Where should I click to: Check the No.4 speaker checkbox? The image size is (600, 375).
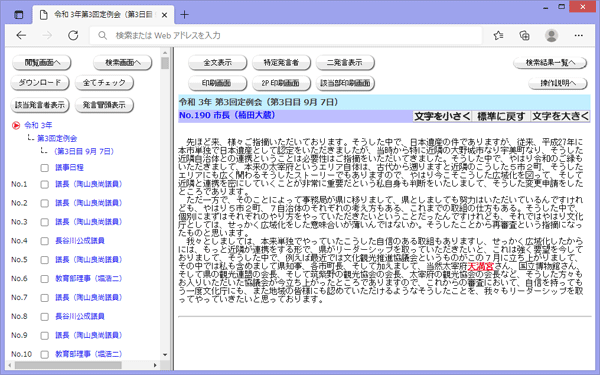click(45, 241)
